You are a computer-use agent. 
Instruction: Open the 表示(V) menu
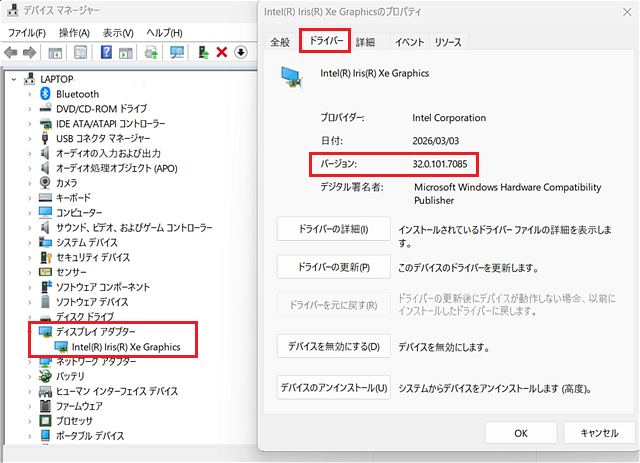(x=118, y=33)
